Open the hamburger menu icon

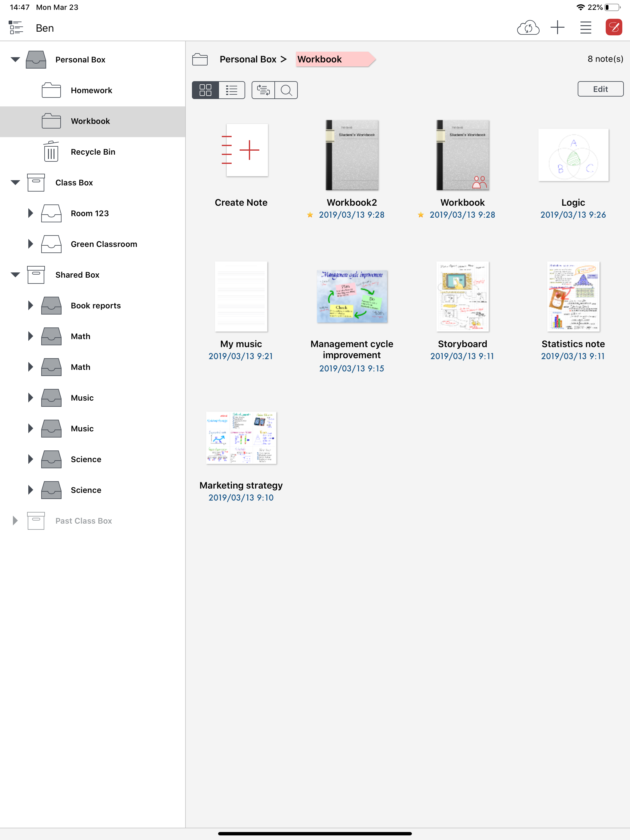coord(585,28)
